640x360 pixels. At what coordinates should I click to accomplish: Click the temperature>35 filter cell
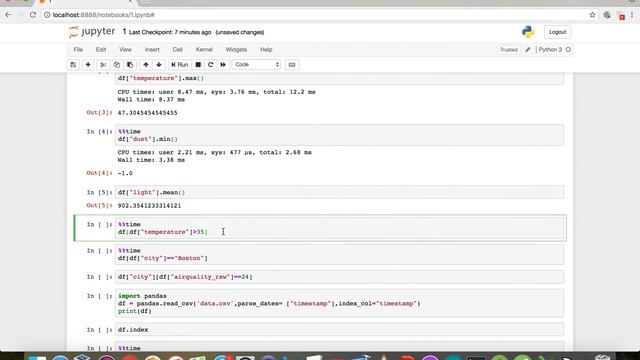pyautogui.click(x=339, y=228)
